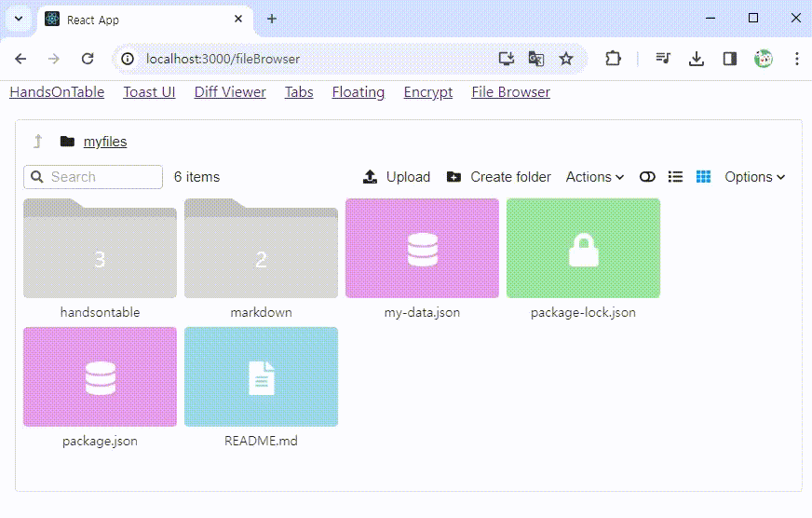Click the README.md file name
Image resolution: width=812 pixels, height=518 pixels.
(261, 441)
